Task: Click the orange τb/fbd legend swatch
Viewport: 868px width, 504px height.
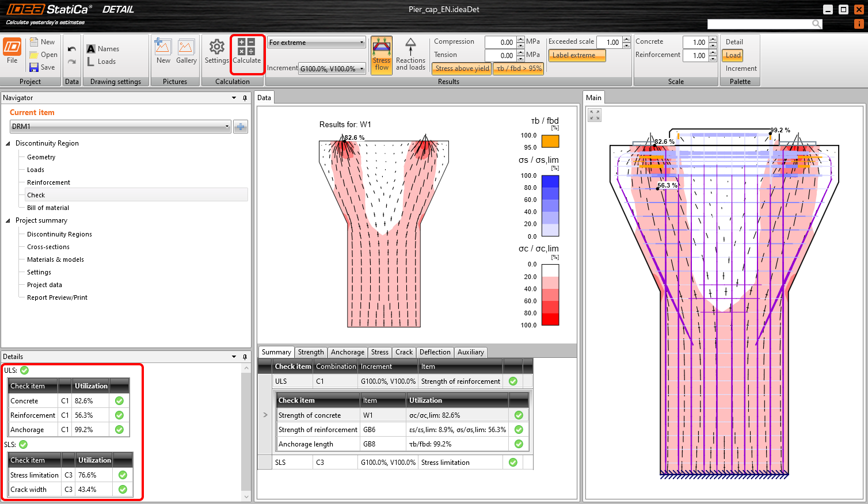Action: tap(550, 141)
